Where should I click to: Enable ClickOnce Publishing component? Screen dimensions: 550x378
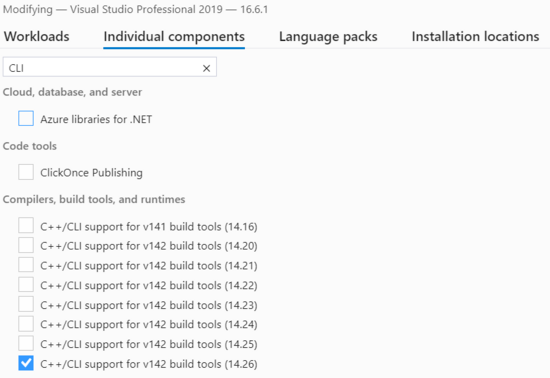pyautogui.click(x=26, y=172)
